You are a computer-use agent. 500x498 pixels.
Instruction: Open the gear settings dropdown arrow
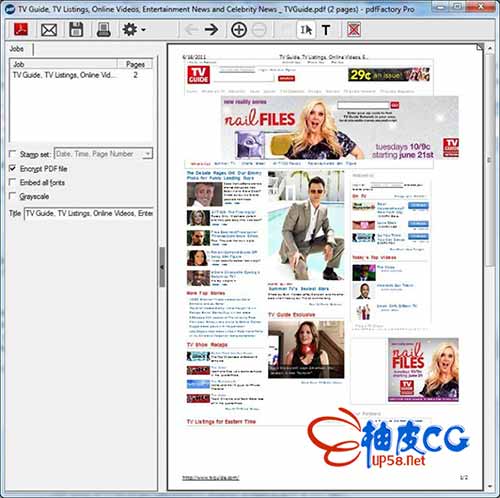point(143,30)
